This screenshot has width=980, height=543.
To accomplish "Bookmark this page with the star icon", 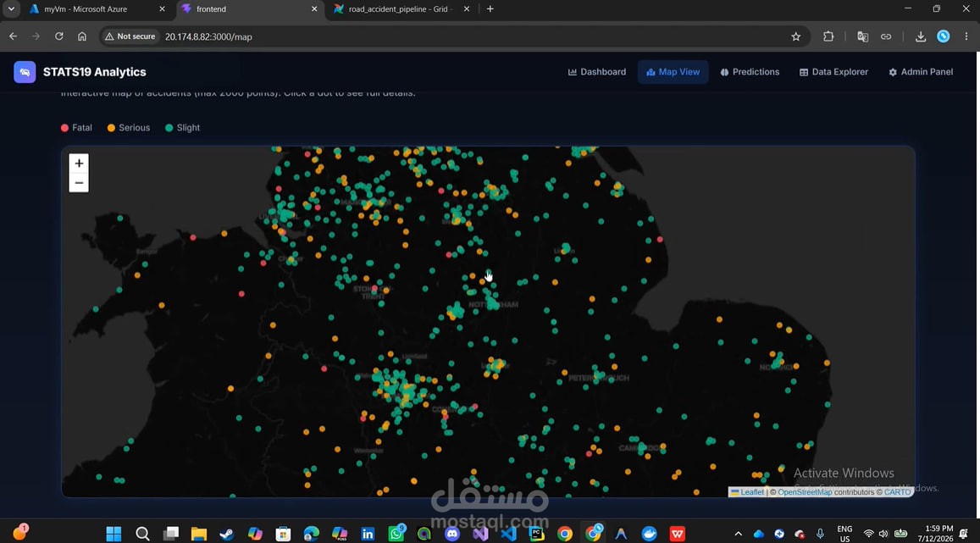I will pos(795,37).
